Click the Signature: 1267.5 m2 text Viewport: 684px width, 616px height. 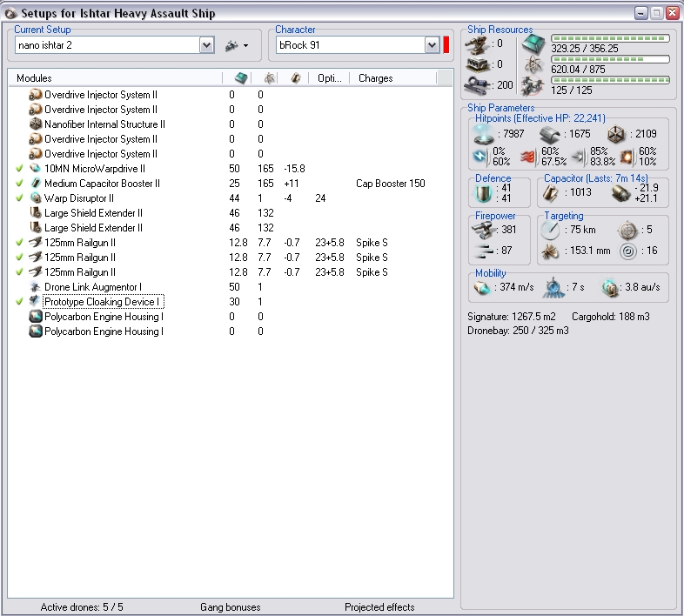(x=512, y=317)
